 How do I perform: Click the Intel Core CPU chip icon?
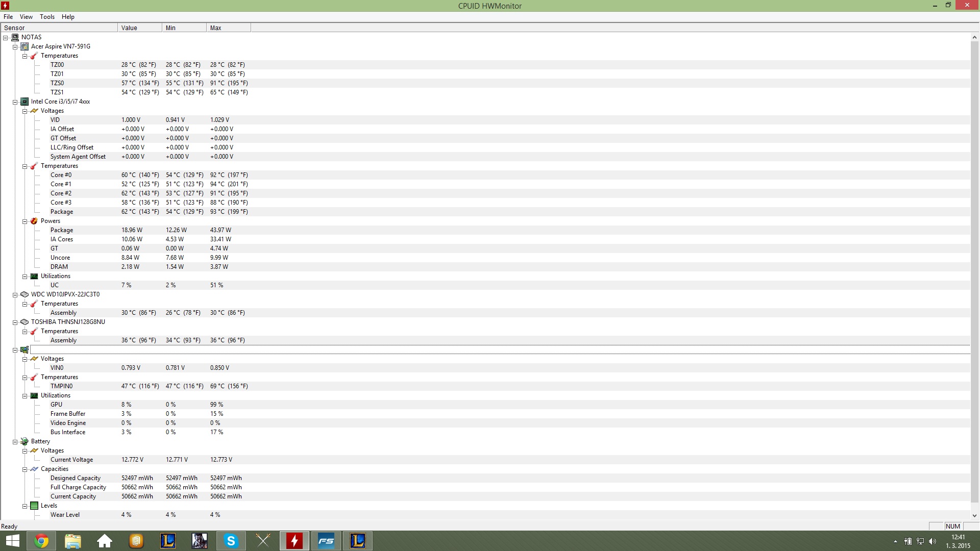pos(24,102)
